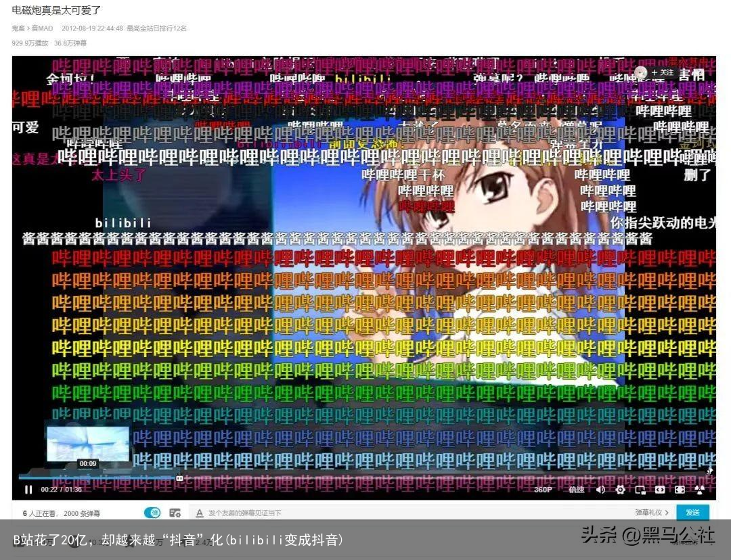
Task: Click the 你指尖跃动的电光 danmaku comment
Action: point(663,223)
